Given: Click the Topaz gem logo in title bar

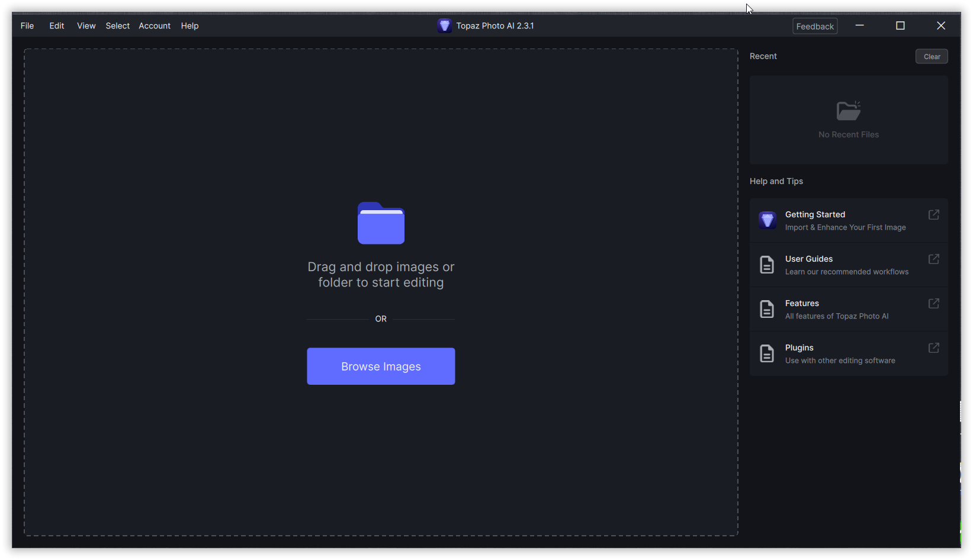Looking at the screenshot, I should 444,25.
